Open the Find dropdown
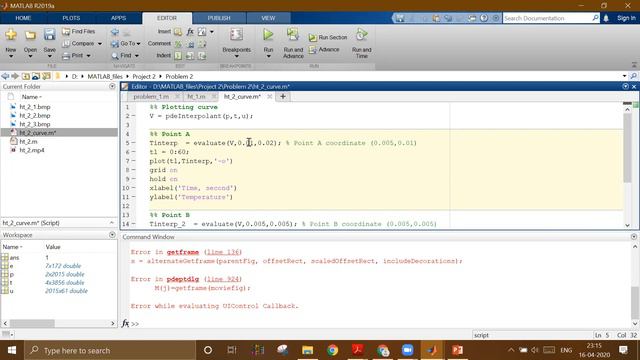This screenshot has height=360, width=640. coord(136,56)
